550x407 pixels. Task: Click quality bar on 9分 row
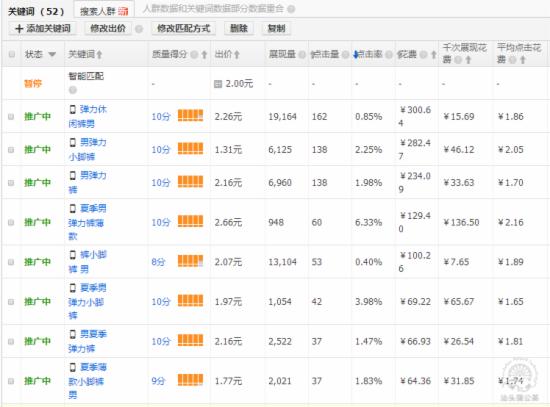coord(190,380)
